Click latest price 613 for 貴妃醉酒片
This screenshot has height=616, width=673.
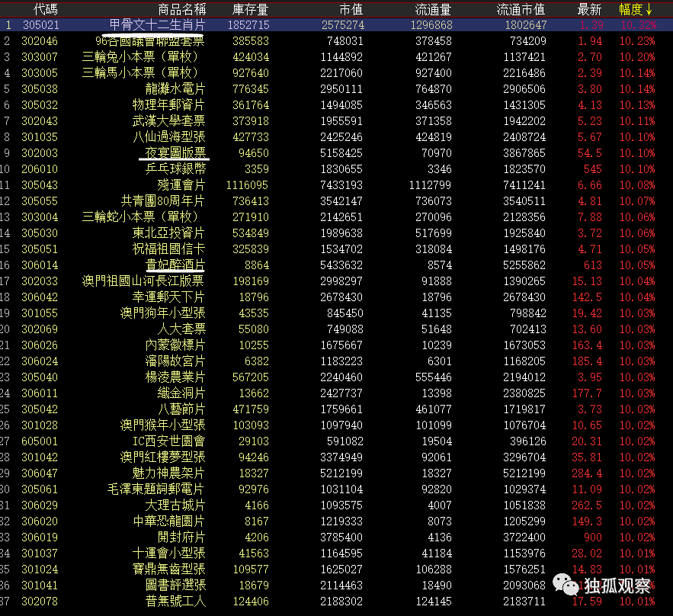point(593,265)
